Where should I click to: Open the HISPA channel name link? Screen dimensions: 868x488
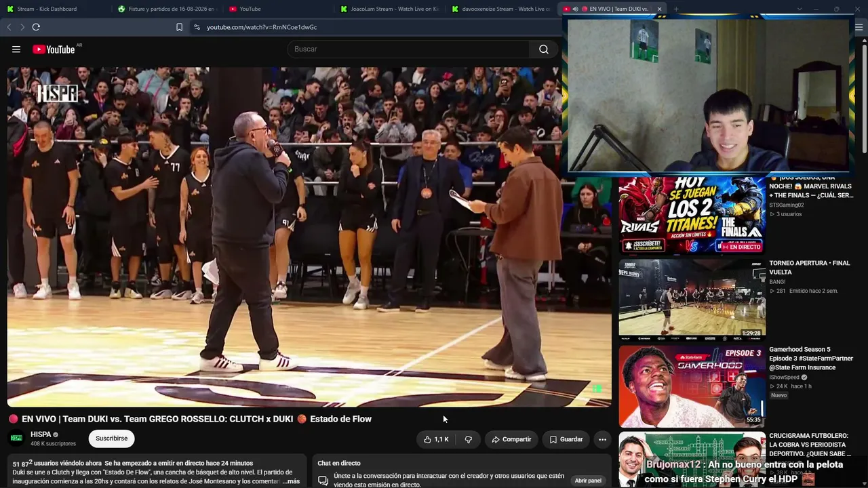coord(41,434)
